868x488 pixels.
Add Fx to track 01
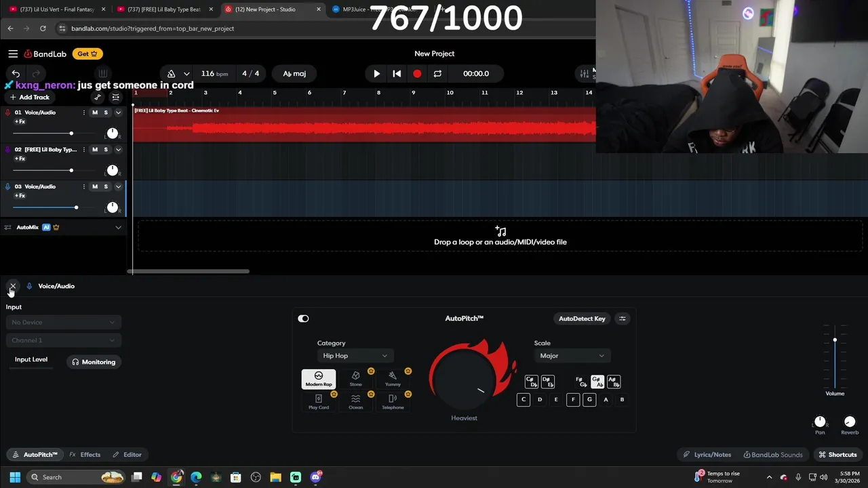point(20,122)
